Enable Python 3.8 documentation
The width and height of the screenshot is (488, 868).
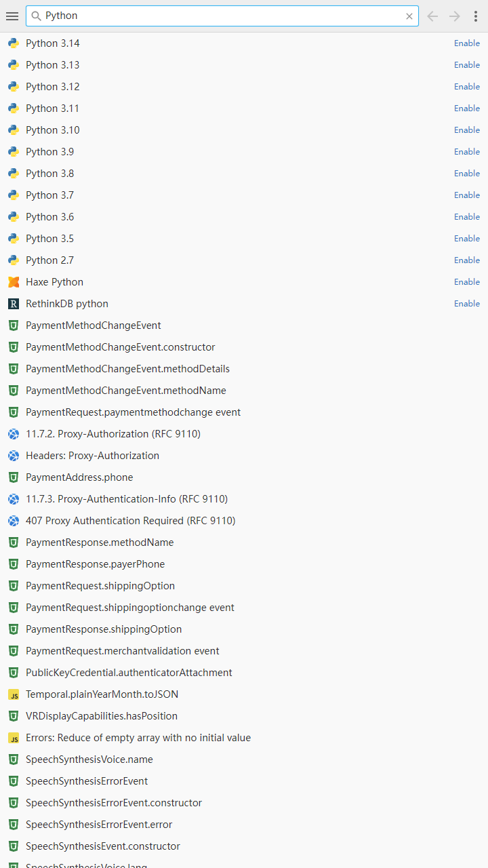pyautogui.click(x=467, y=174)
